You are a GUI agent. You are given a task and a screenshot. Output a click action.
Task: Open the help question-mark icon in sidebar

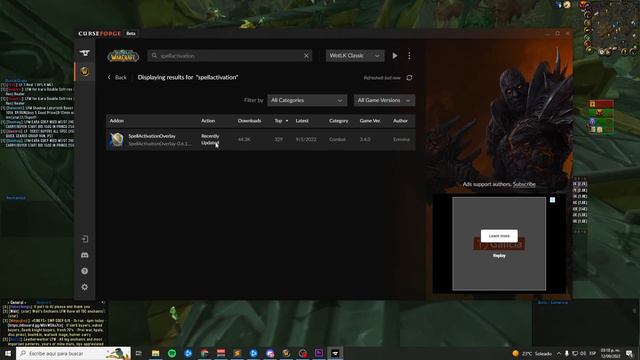pyautogui.click(x=84, y=271)
